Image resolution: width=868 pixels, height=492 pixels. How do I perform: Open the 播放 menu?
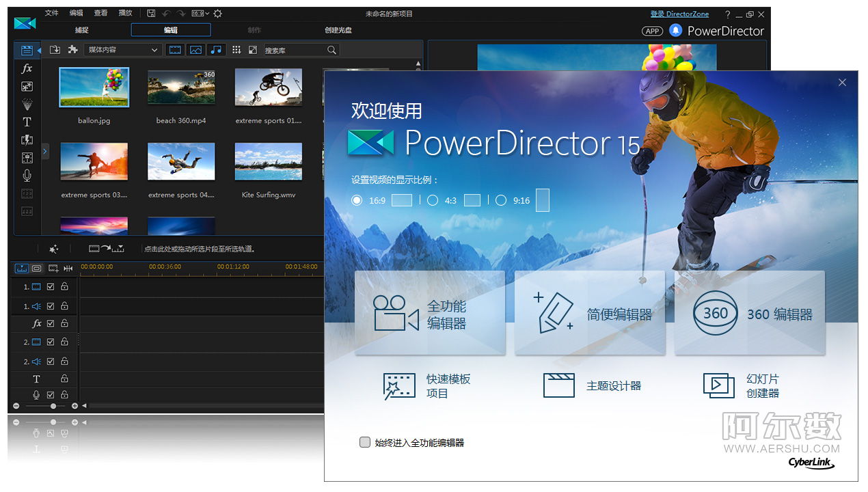tap(125, 13)
